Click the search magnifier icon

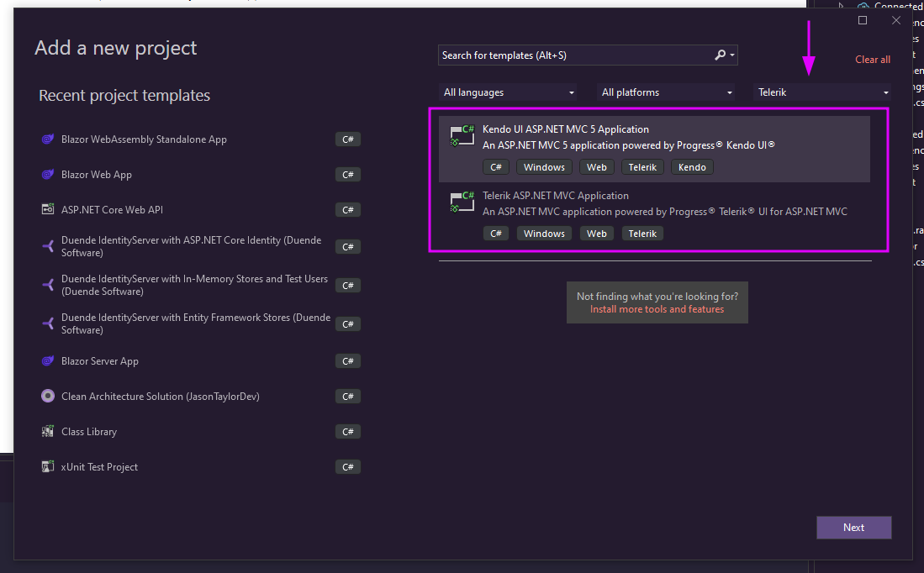coord(721,55)
